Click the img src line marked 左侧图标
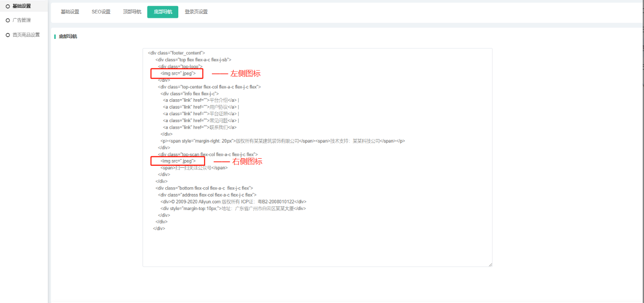The width and height of the screenshot is (644, 303). click(177, 73)
